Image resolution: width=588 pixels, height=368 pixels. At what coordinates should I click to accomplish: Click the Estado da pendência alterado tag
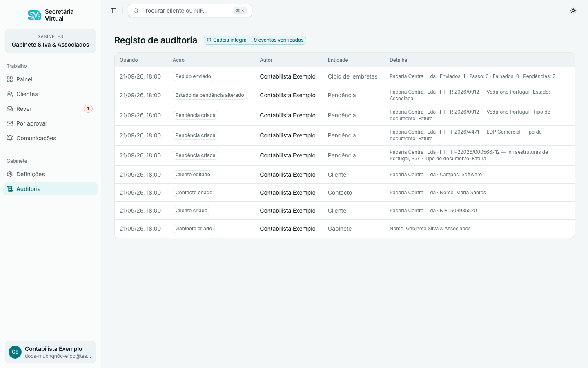pyautogui.click(x=209, y=95)
